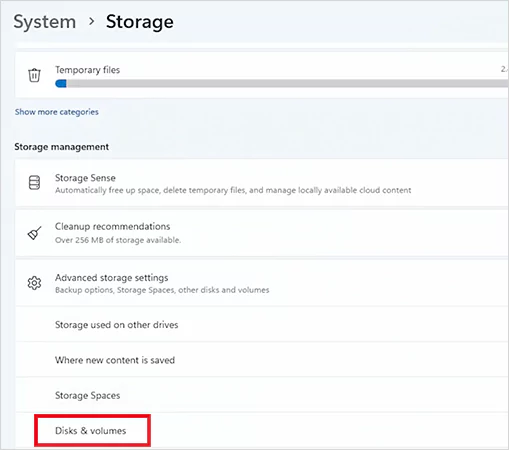Click the Storage management heading
This screenshot has height=450, width=509.
click(x=62, y=147)
